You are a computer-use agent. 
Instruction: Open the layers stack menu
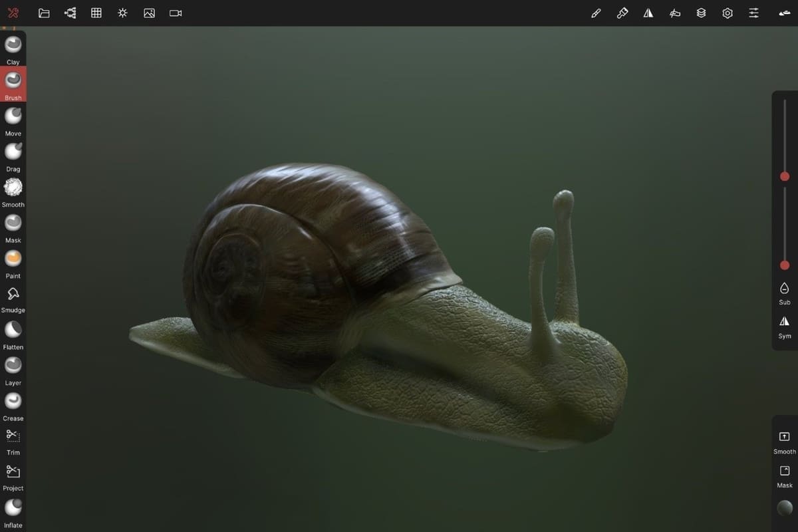pyautogui.click(x=701, y=13)
